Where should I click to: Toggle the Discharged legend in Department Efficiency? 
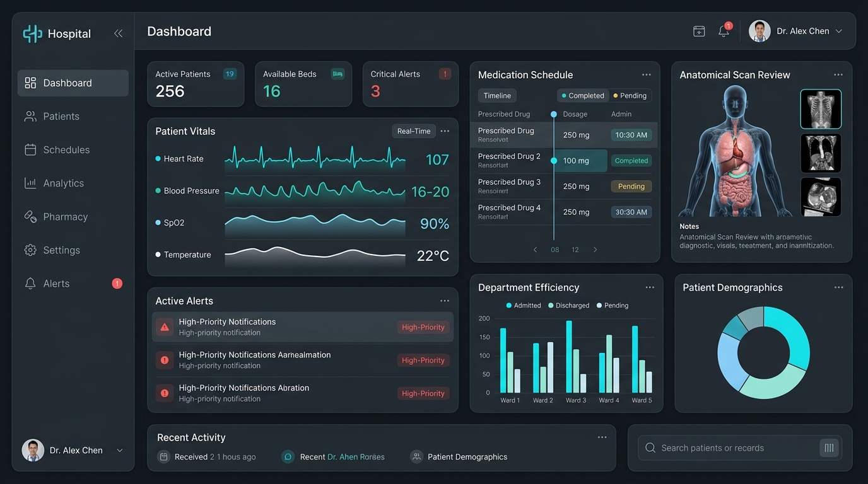pyautogui.click(x=568, y=306)
